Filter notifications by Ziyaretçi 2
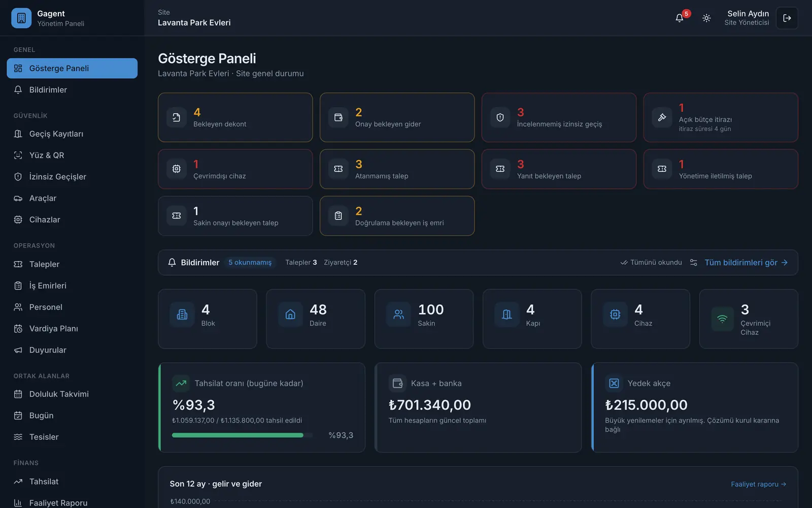The image size is (812, 508). tap(341, 263)
